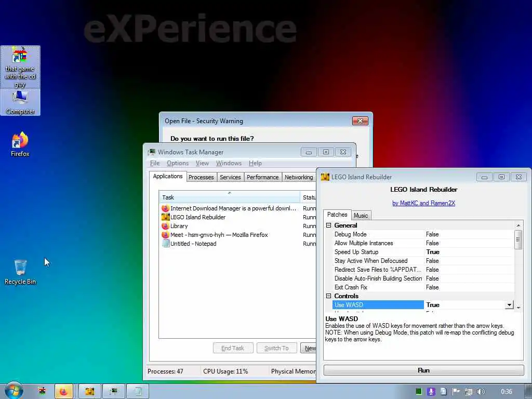Open Task Manager File menu
This screenshot has height=399, width=532.
155,163
